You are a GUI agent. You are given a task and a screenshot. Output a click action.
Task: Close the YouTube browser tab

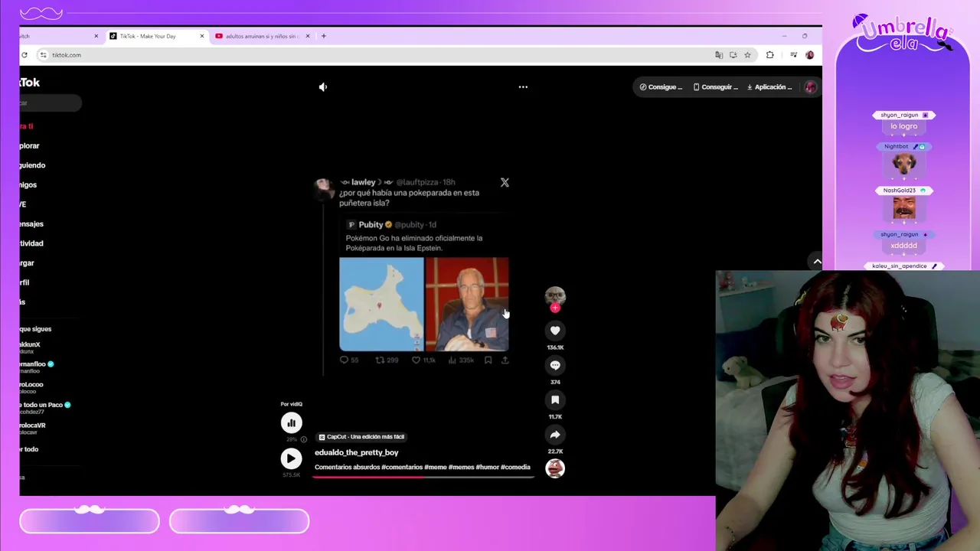[308, 36]
